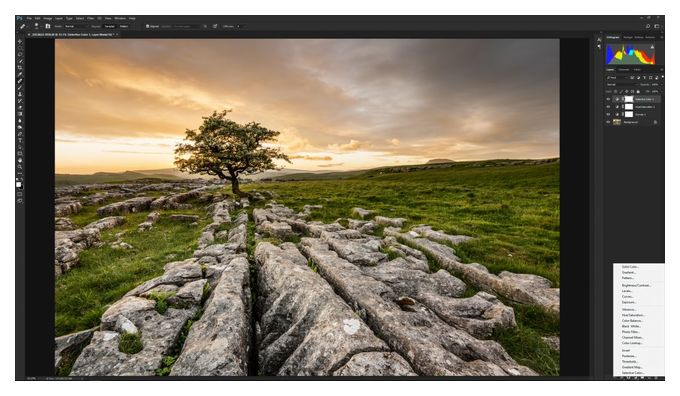Change the screen mode

pyautogui.click(x=20, y=201)
